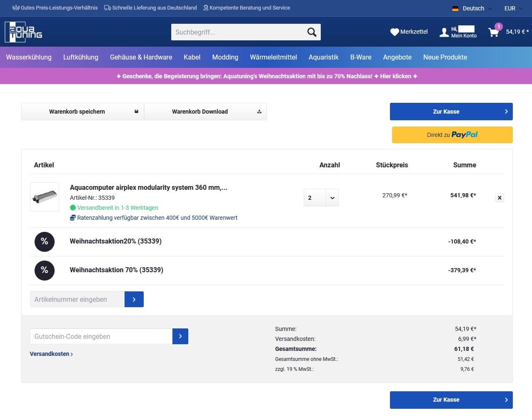This screenshot has width=532, height=420.
Task: Click the Artikel-Nr.: 35339 text
Action: [x=92, y=198]
